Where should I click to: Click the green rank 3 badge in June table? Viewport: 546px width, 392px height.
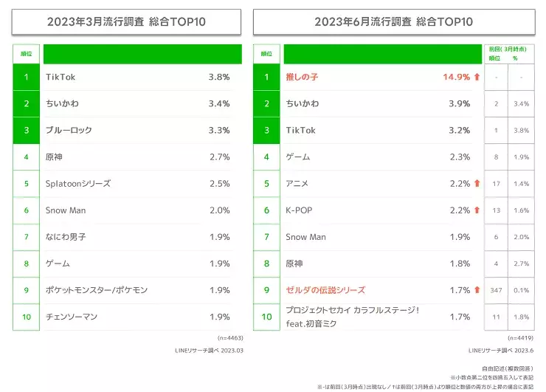point(267,130)
